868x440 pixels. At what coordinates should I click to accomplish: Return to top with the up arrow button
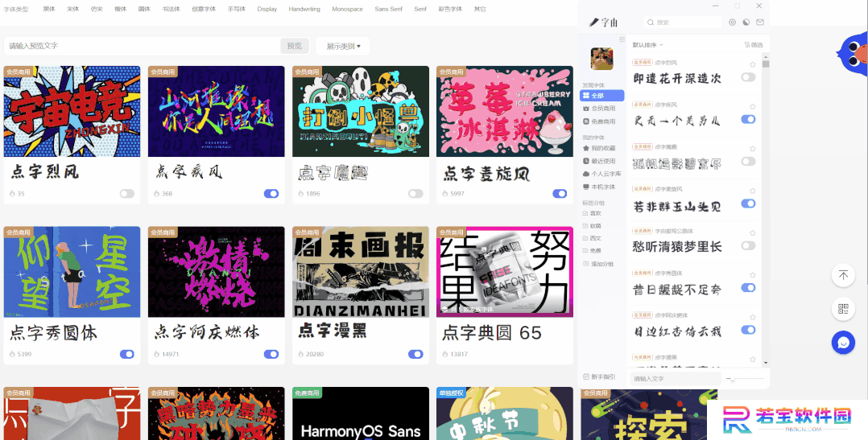click(x=843, y=275)
